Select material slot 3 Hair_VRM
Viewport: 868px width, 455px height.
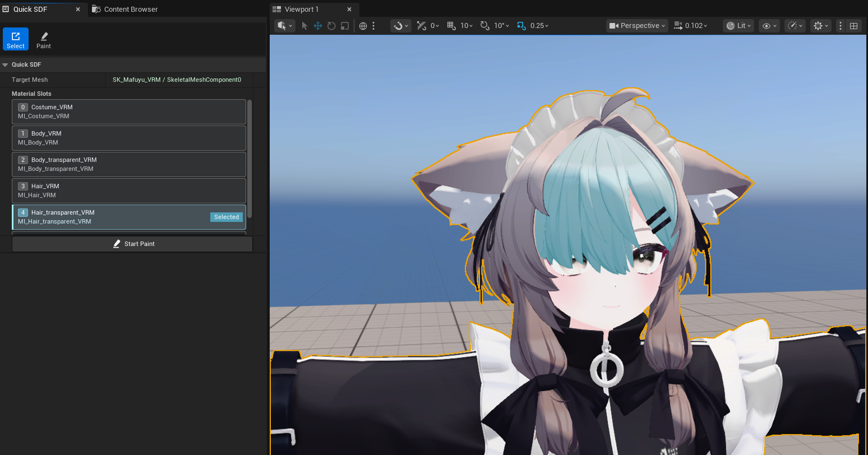(129, 191)
